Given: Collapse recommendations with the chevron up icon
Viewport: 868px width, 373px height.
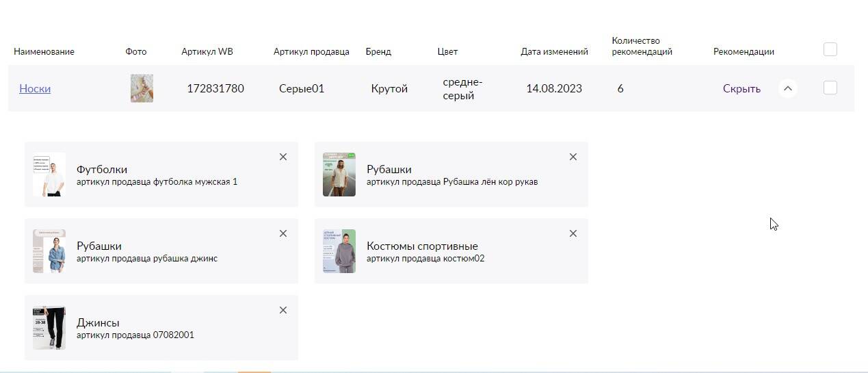Looking at the screenshot, I should coord(788,88).
